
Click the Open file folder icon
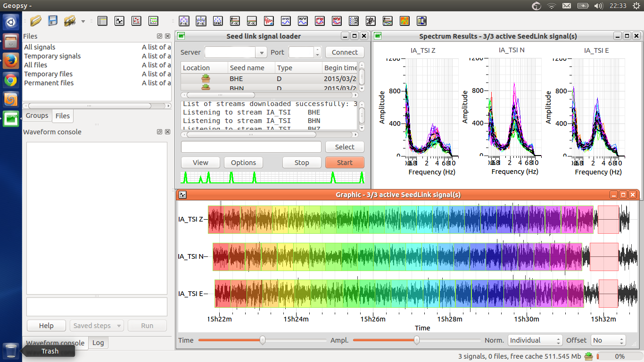pyautogui.click(x=36, y=21)
